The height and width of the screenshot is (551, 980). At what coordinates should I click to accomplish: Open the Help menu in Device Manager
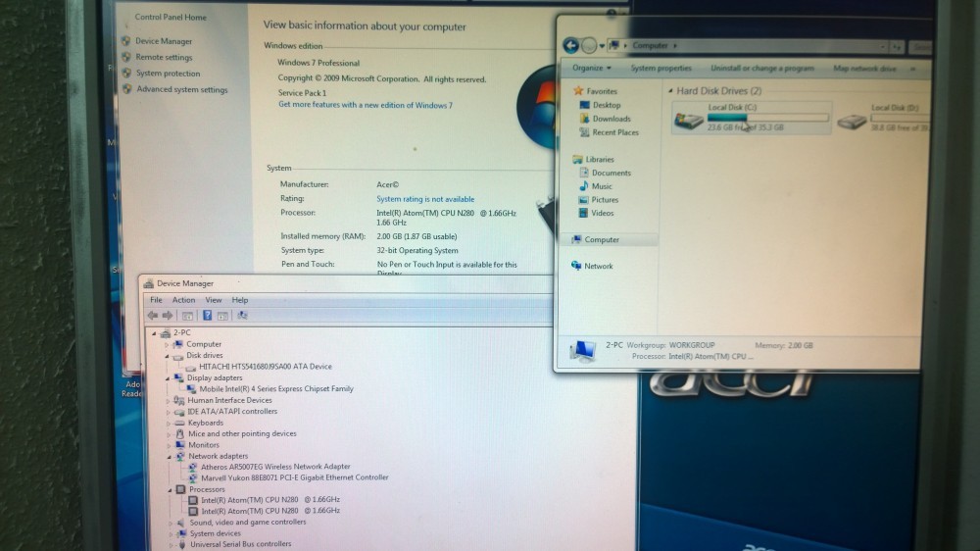(x=239, y=300)
